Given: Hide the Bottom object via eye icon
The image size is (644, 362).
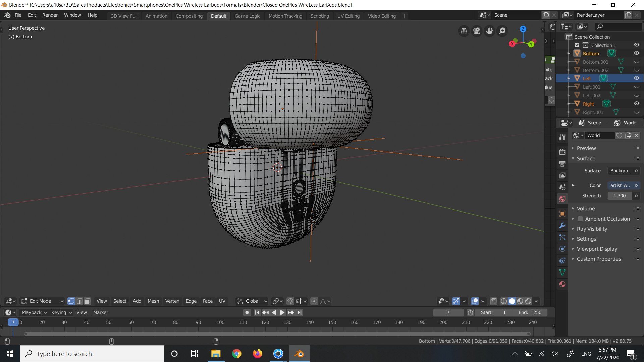Looking at the screenshot, I should [636, 53].
